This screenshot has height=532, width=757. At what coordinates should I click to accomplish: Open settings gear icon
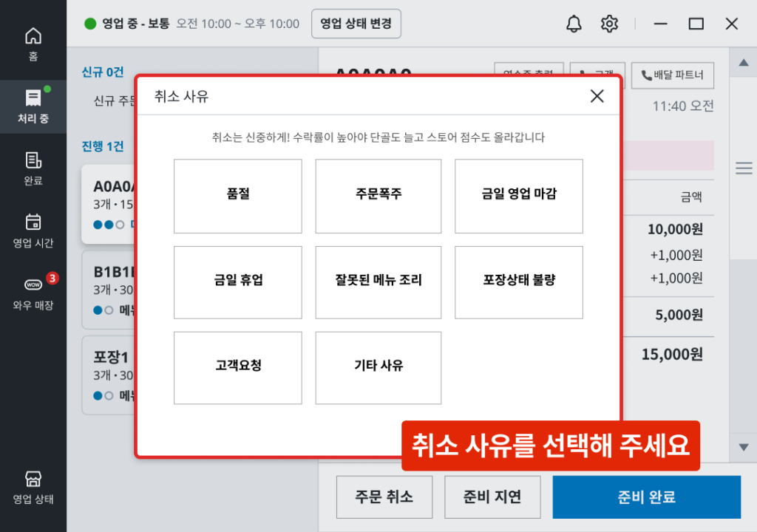click(609, 24)
